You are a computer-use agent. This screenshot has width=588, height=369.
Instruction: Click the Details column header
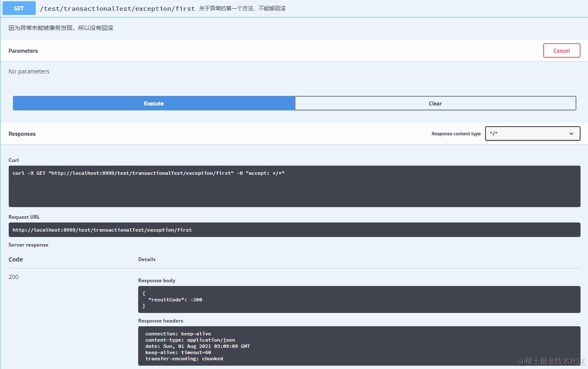tap(147, 259)
